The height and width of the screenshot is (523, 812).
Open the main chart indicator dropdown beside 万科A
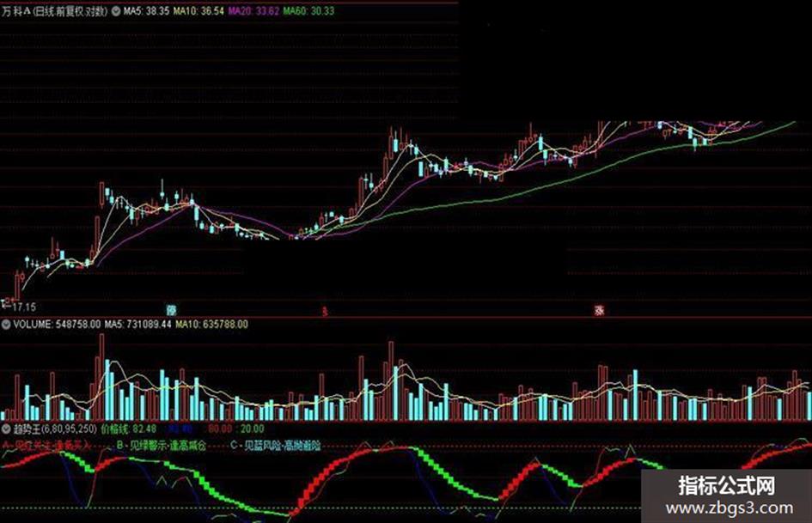coord(115,11)
